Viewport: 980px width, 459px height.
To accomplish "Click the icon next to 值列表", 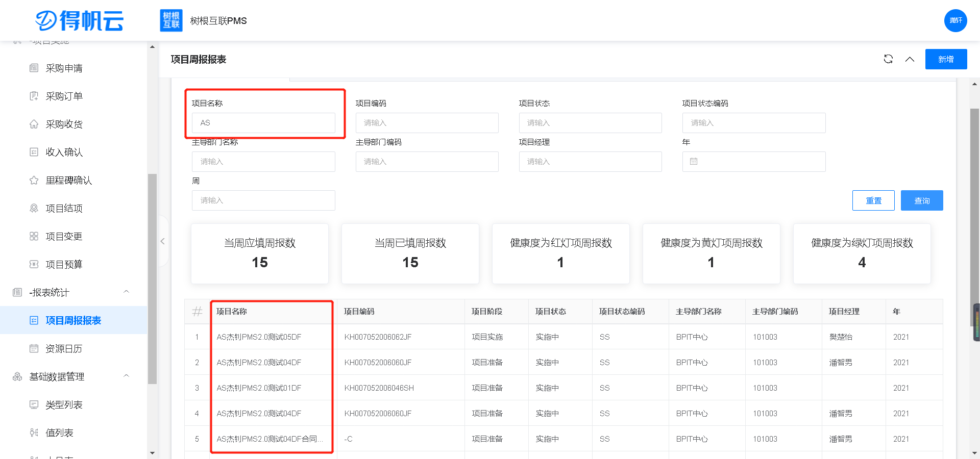I will click(x=34, y=432).
